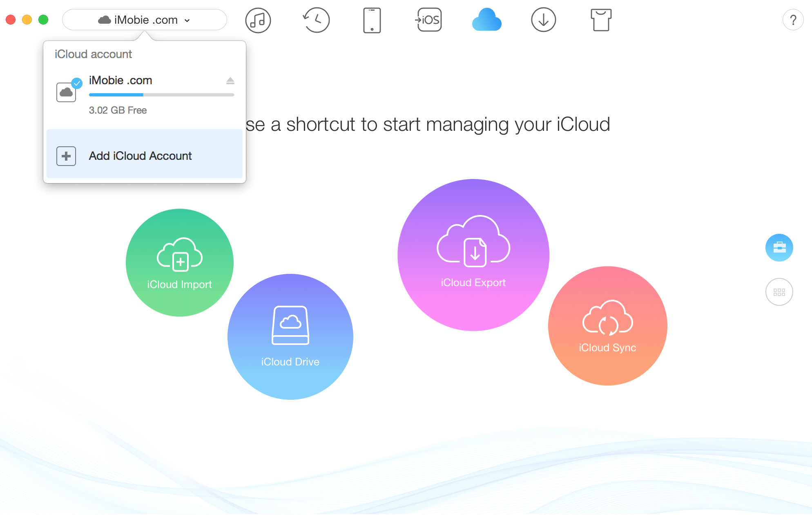This screenshot has width=812, height=515.
Task: Open the grid view icon on right edge
Action: pos(779,292)
